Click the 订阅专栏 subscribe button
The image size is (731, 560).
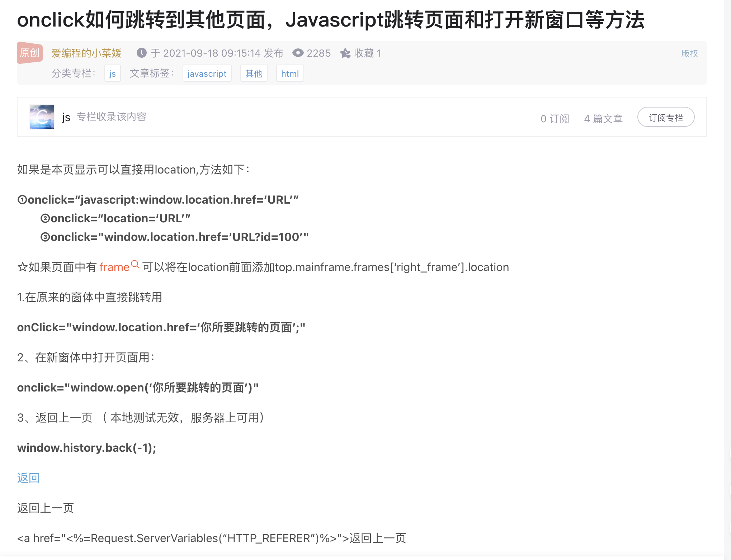[x=666, y=117]
